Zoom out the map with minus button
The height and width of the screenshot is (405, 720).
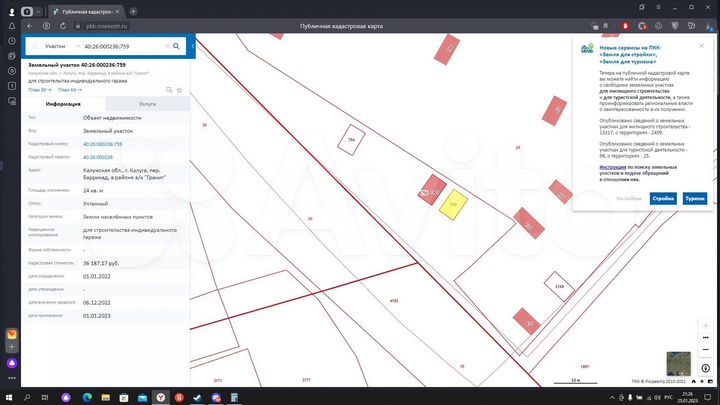706,350
